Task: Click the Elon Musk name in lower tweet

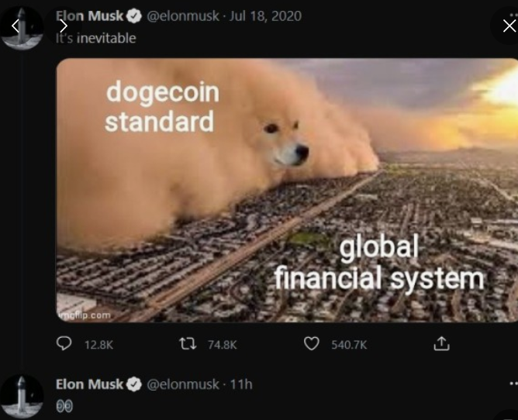Action: pos(89,384)
